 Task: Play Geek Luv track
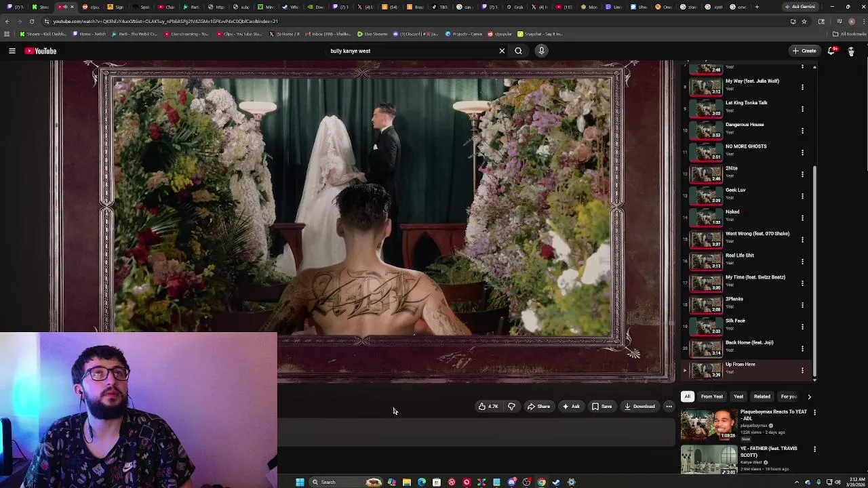[x=746, y=196]
